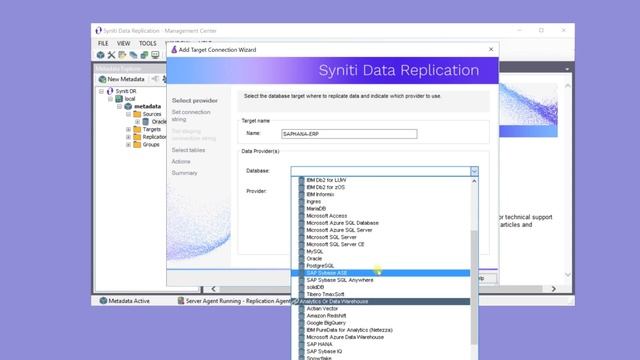Click dropdown list scroll-up arrow
This screenshot has height=360, width=640.
[474, 181]
